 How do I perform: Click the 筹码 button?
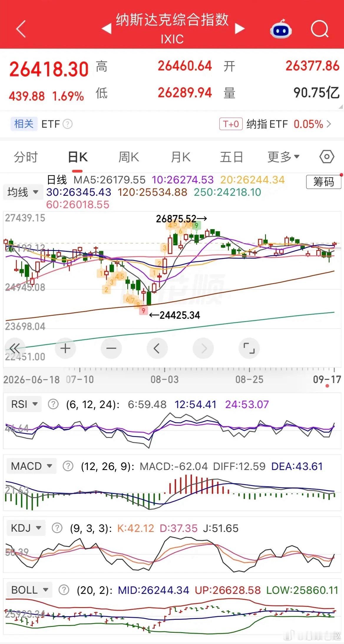324,182
